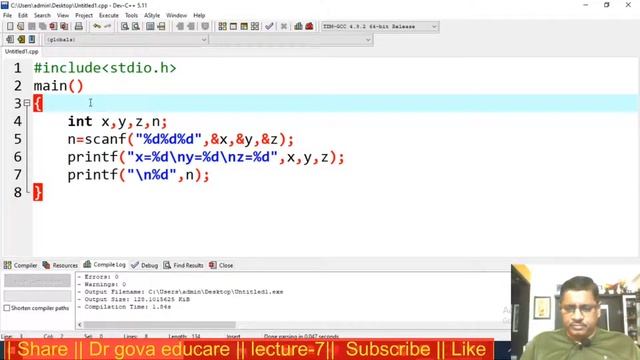Open the AStyle menu
This screenshot has width=640, height=360.
click(152, 16)
